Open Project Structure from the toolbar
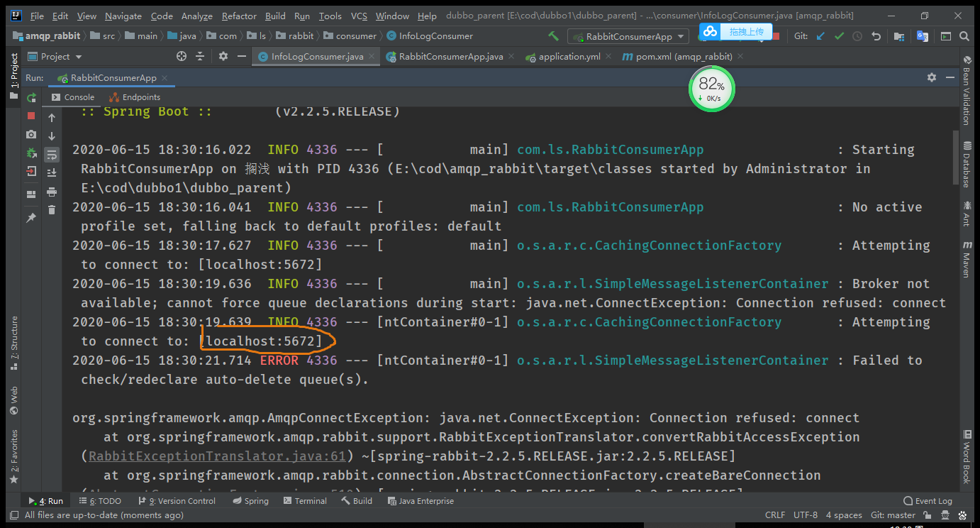This screenshot has width=980, height=528. 899,35
